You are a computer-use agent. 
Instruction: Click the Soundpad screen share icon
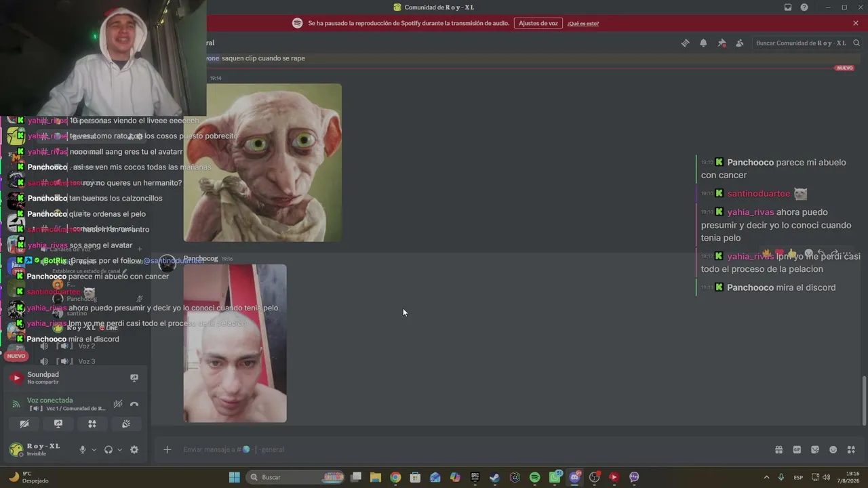(134, 378)
